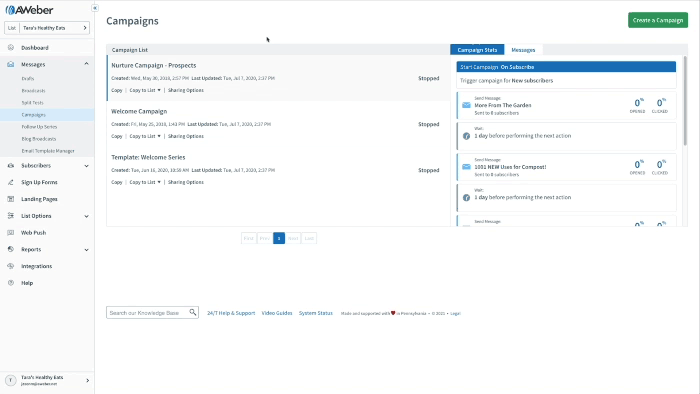
Task: Click the campaign stats panel scrollbar
Action: point(685,101)
